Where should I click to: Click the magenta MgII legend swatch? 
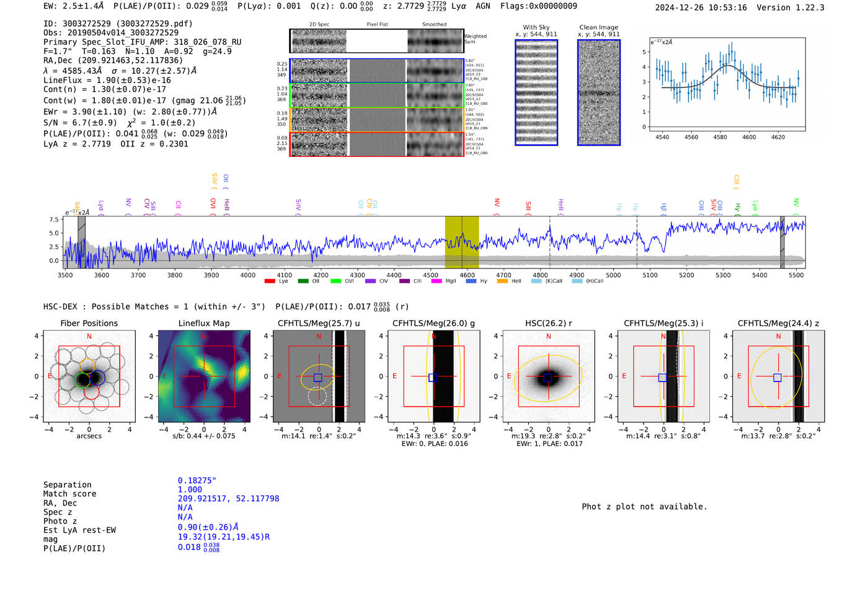pyautogui.click(x=436, y=282)
